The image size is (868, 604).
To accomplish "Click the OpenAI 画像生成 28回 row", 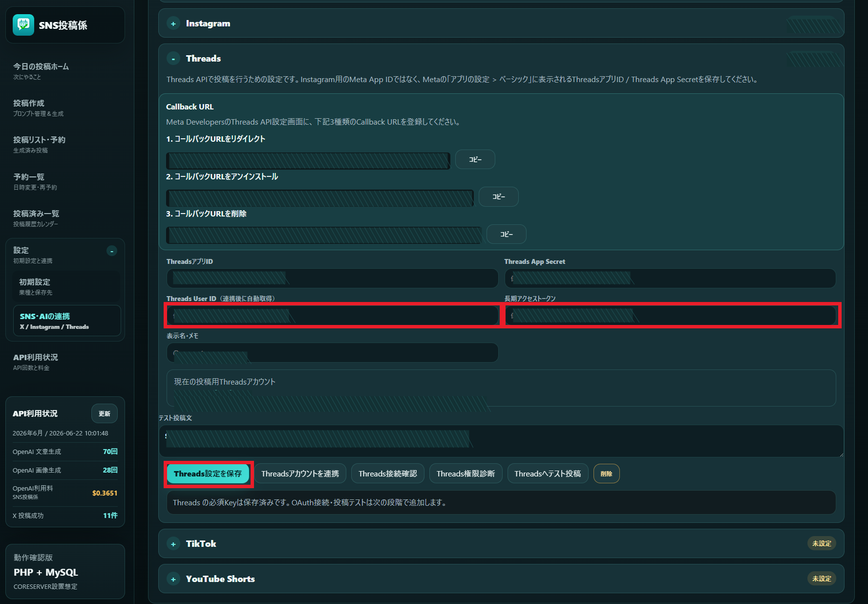I will pos(65,470).
